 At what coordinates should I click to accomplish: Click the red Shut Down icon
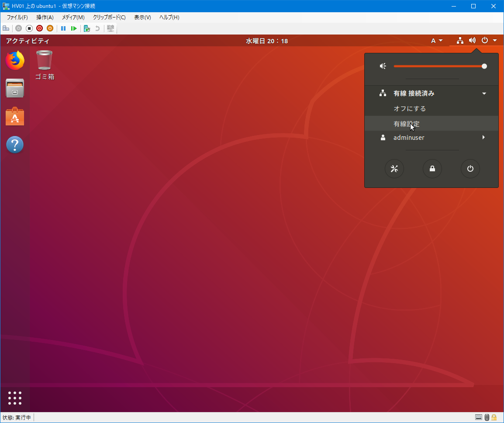(x=39, y=28)
